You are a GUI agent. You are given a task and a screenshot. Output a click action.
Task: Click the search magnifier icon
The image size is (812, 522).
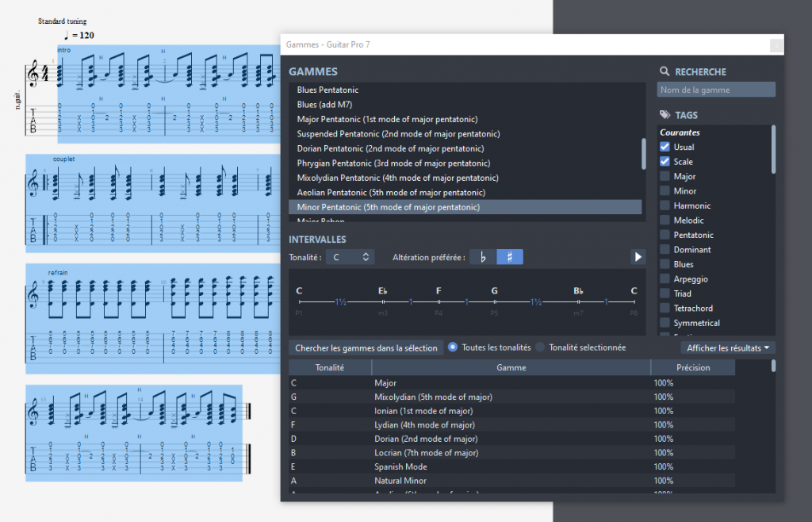(x=665, y=71)
